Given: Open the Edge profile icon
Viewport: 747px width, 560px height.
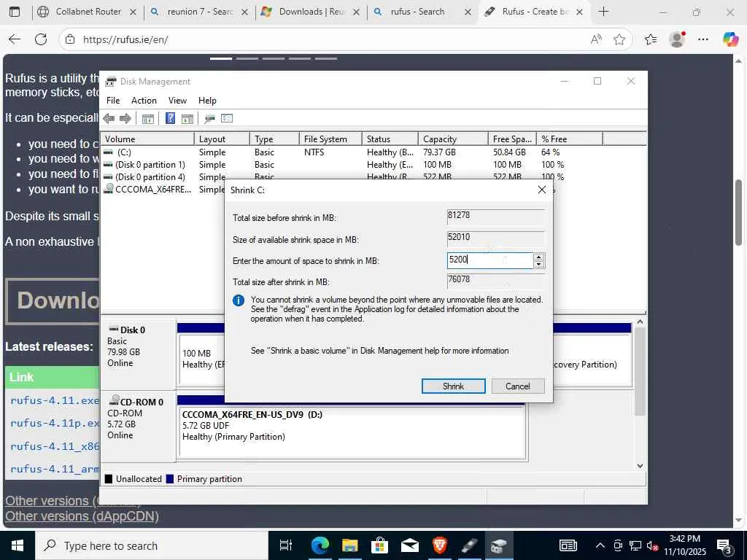Looking at the screenshot, I should point(677,39).
